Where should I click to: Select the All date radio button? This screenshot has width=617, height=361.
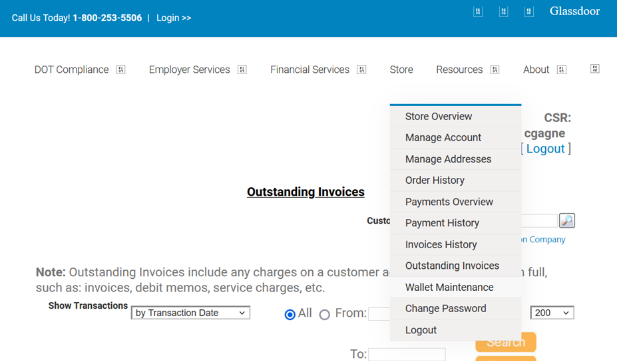pos(290,315)
